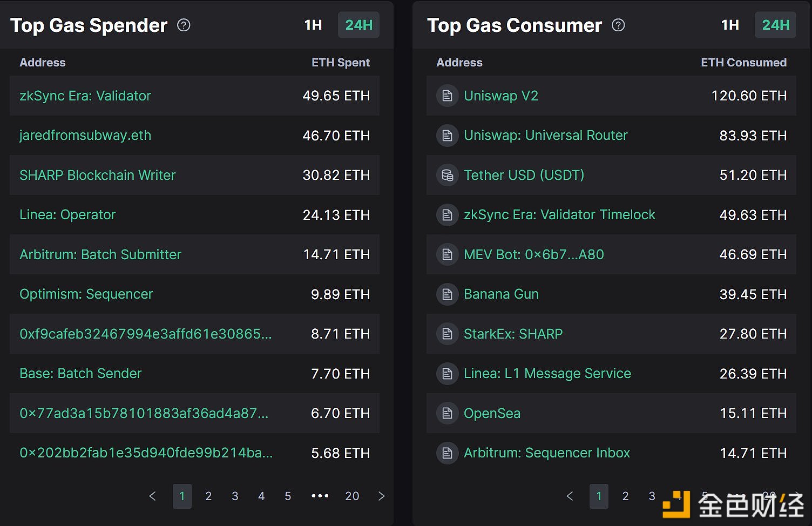Open jaredfromsubway.eth address link
The image size is (812, 526).
click(x=85, y=136)
